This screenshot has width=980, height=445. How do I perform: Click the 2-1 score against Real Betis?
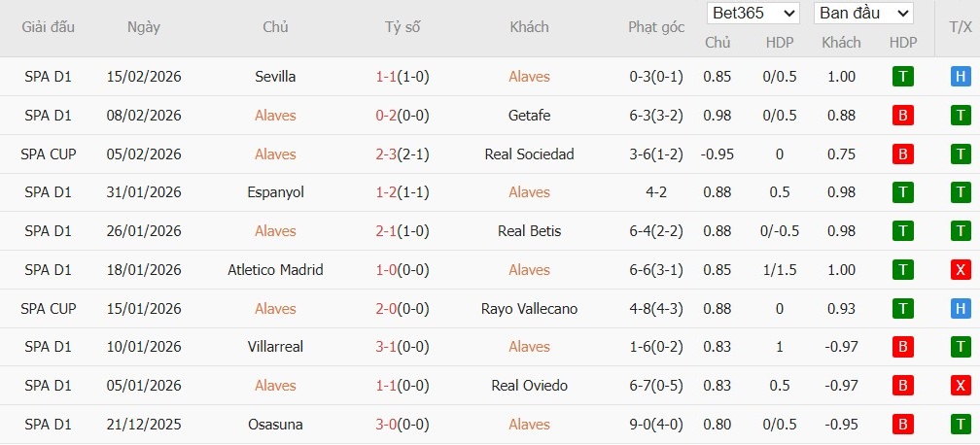coord(402,231)
